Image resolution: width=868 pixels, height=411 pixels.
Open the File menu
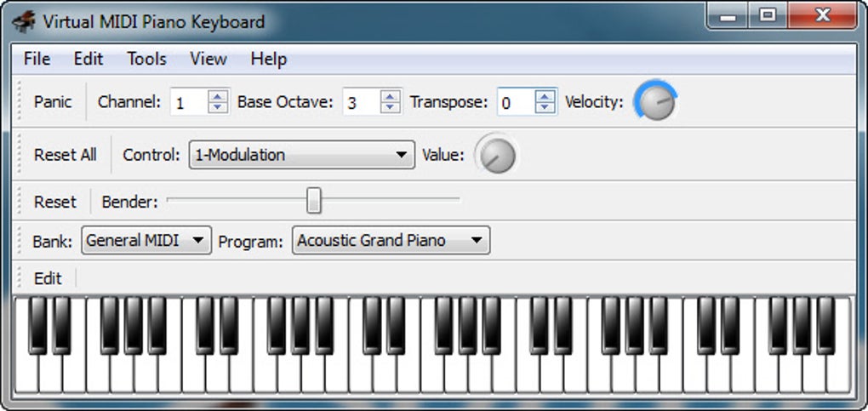pyautogui.click(x=37, y=59)
